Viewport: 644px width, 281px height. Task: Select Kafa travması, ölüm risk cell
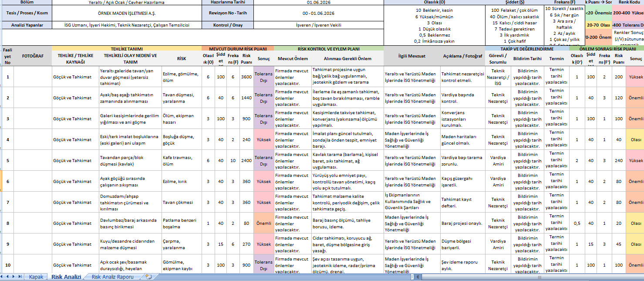point(182,160)
